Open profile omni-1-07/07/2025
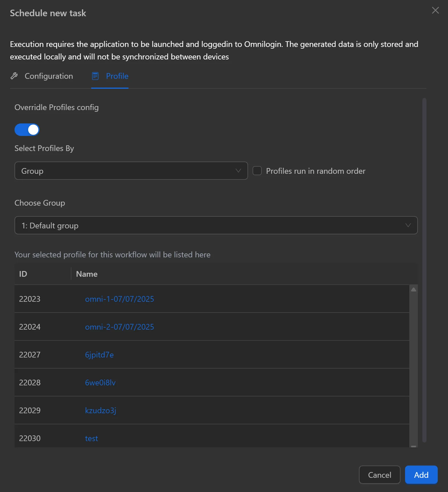The height and width of the screenshot is (492, 448). (119, 299)
